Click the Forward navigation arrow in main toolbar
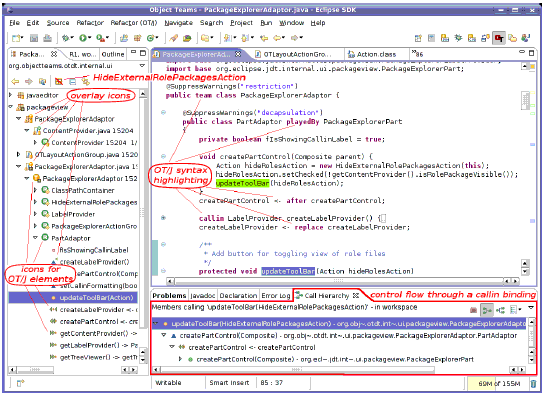 295,38
